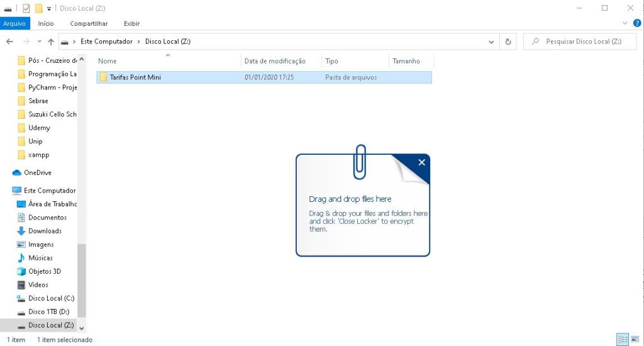Click the navigation pane vertical scrollbar
This screenshot has height=346, width=644.
tap(82, 277)
